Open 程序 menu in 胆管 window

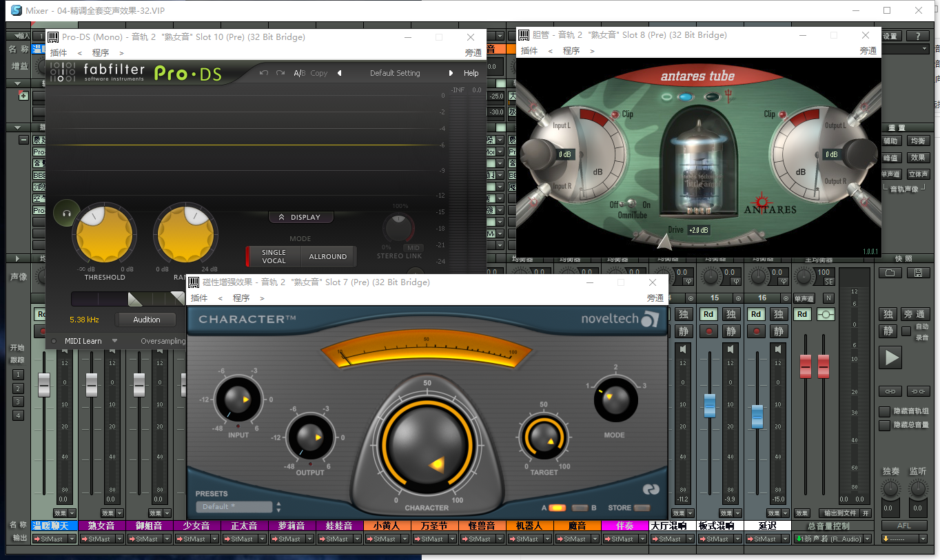(x=571, y=50)
